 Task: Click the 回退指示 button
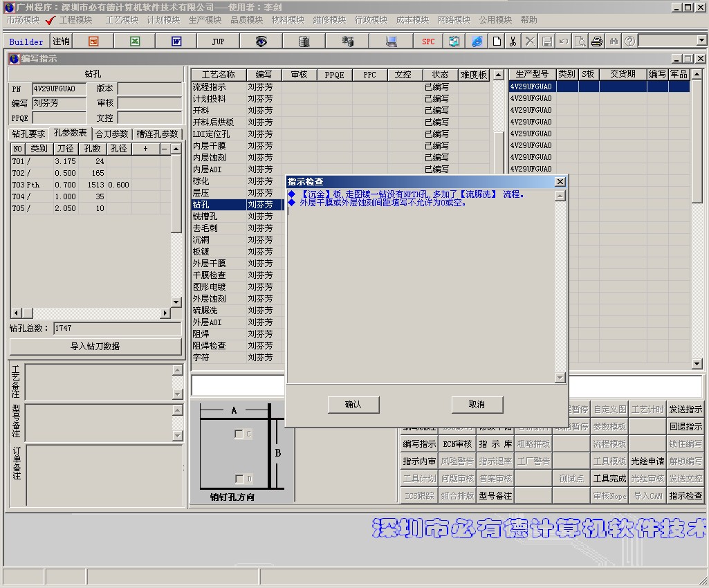coord(685,427)
